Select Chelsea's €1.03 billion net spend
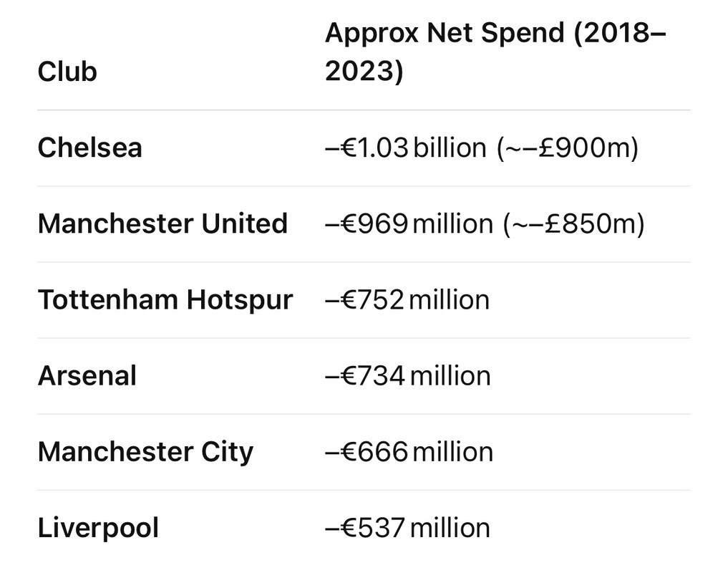The image size is (728, 573). [x=405, y=148]
